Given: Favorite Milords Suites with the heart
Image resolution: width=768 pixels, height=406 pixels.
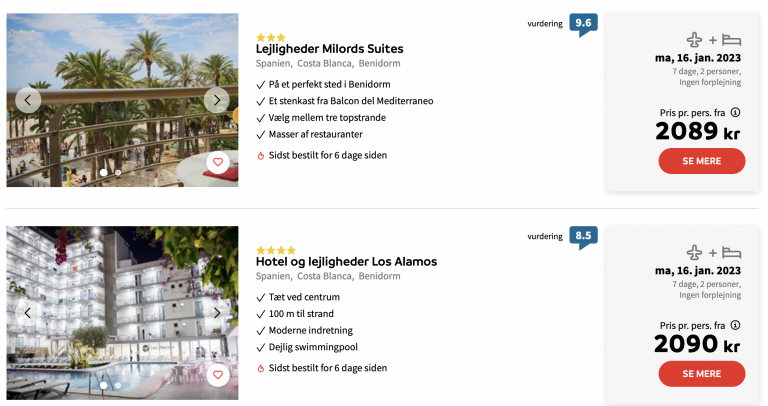Looking at the screenshot, I should click(217, 162).
